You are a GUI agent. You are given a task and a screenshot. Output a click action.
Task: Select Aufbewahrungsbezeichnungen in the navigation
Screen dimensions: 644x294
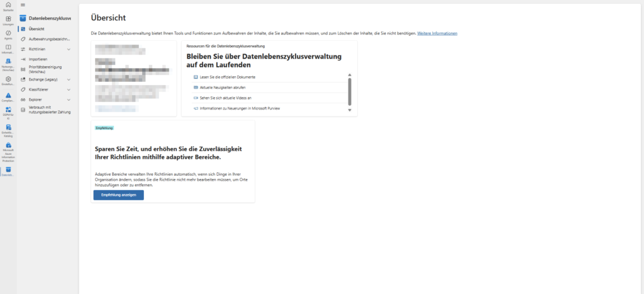pyautogui.click(x=49, y=38)
